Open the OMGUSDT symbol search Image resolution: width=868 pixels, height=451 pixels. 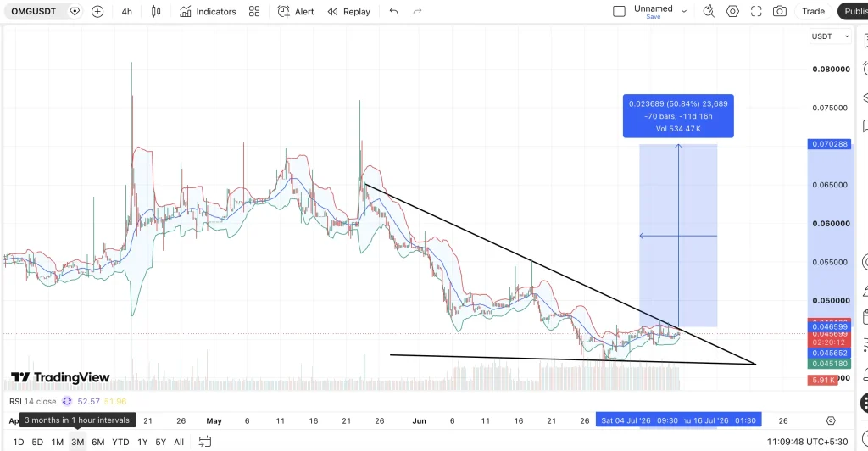pyautogui.click(x=34, y=11)
